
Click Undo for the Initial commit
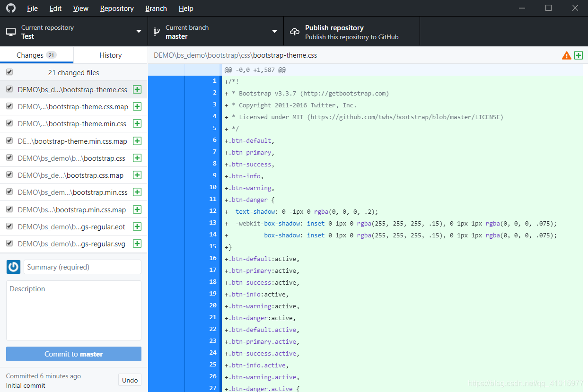[x=130, y=380]
